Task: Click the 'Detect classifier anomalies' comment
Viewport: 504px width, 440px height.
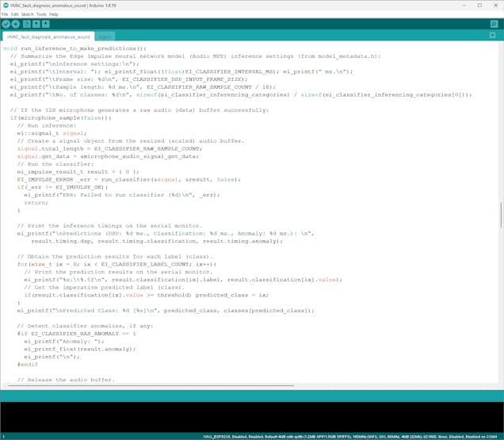Action: [x=85, y=326]
